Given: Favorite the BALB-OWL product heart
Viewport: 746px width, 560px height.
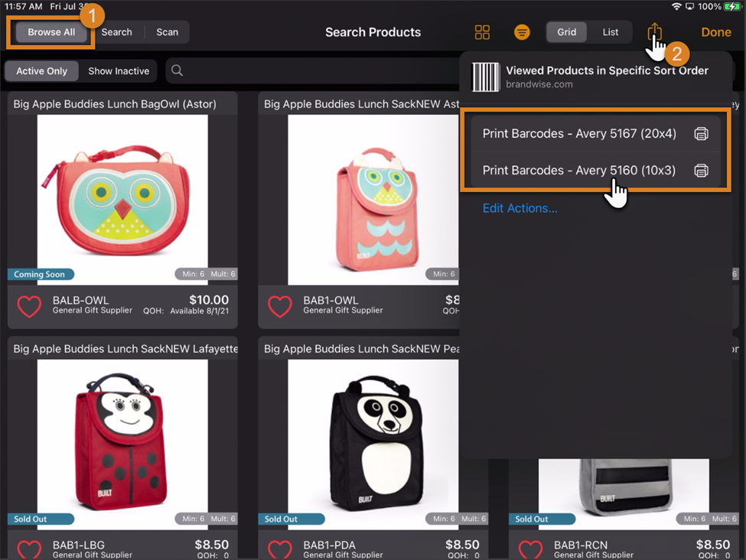Looking at the screenshot, I should (30, 306).
